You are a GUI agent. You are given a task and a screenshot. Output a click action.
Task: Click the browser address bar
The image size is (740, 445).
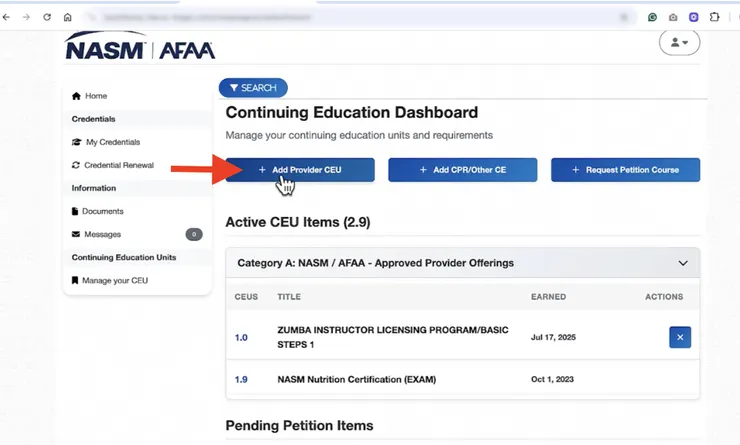coord(350,17)
